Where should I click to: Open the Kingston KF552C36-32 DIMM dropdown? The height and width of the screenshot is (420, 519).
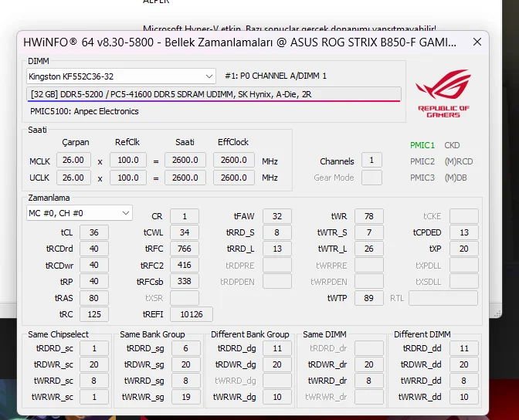click(x=121, y=76)
